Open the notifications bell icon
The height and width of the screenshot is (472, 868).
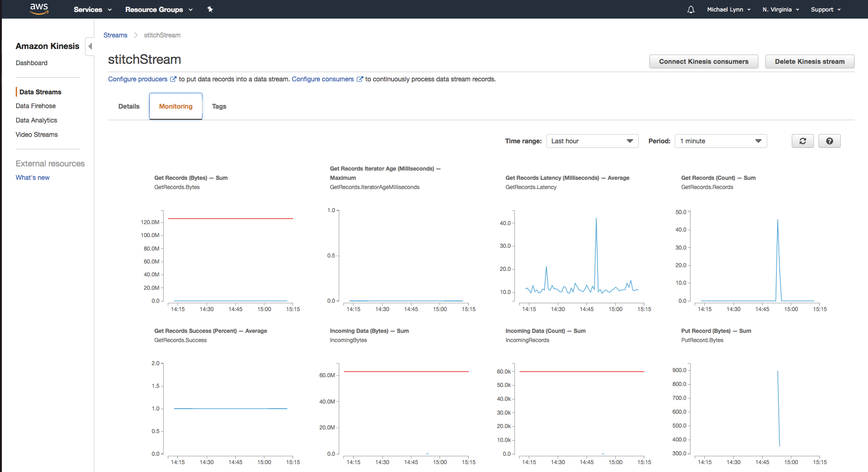click(x=691, y=9)
